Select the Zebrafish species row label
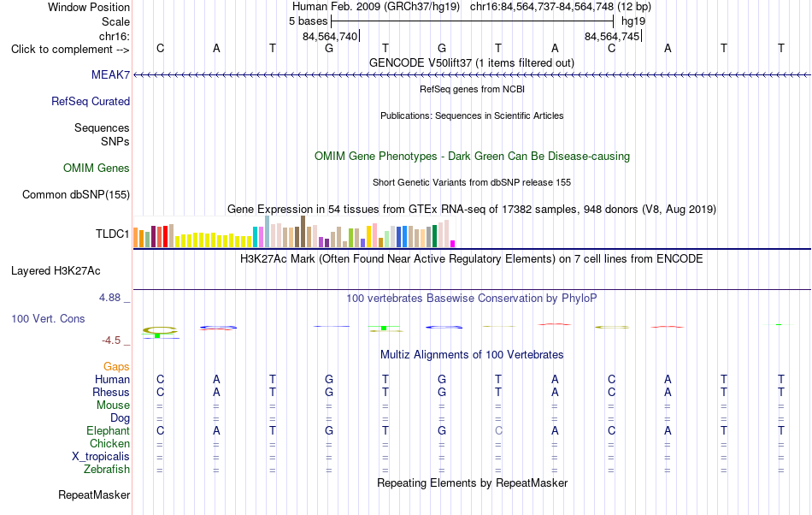This screenshot has width=812, height=515. 107,470
